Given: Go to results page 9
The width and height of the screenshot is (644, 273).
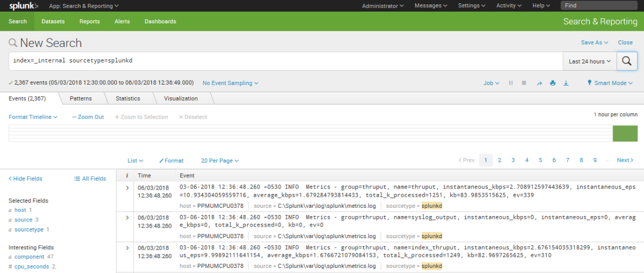Looking at the screenshot, I should pos(595,160).
